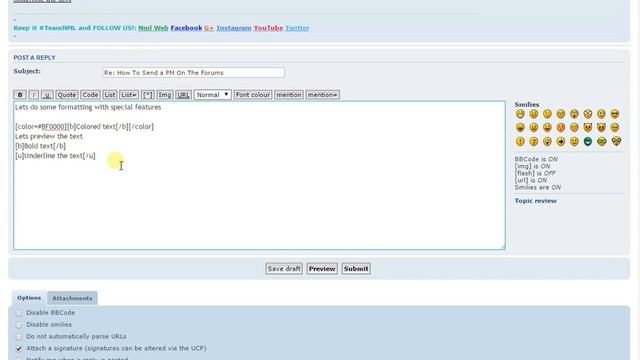This screenshot has width=640, height=360.
Task: Open the Normal font size dropdown
Action: (x=213, y=95)
